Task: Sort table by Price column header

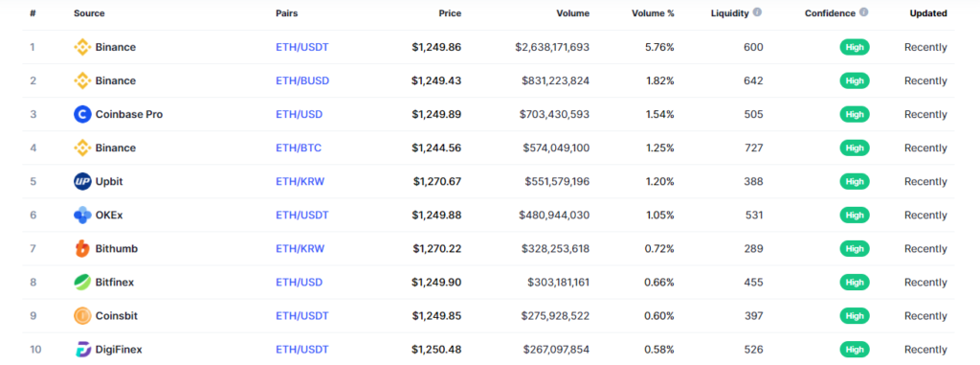Action: pyautogui.click(x=450, y=13)
